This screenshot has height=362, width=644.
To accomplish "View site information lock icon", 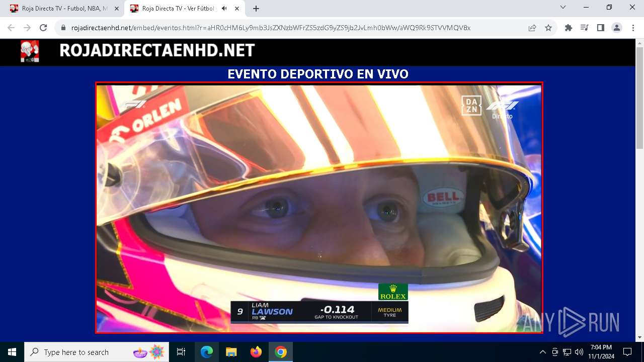I will click(x=63, y=28).
